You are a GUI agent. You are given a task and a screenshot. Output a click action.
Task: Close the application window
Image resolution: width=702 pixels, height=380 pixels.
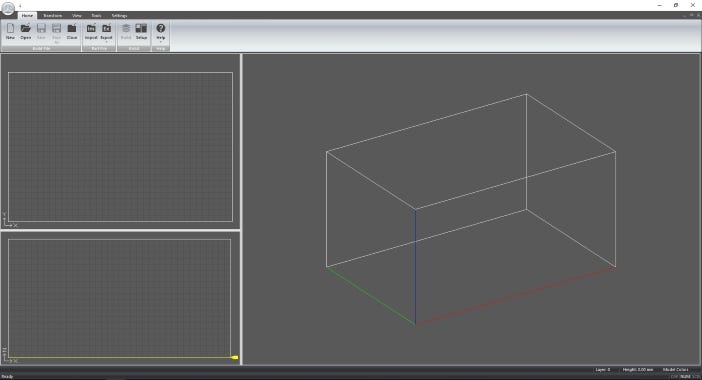[x=693, y=5]
